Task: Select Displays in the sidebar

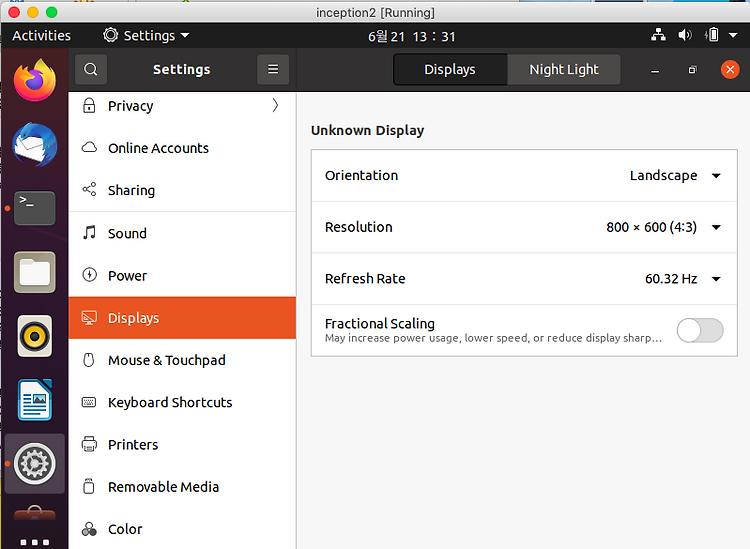Action: tap(182, 318)
